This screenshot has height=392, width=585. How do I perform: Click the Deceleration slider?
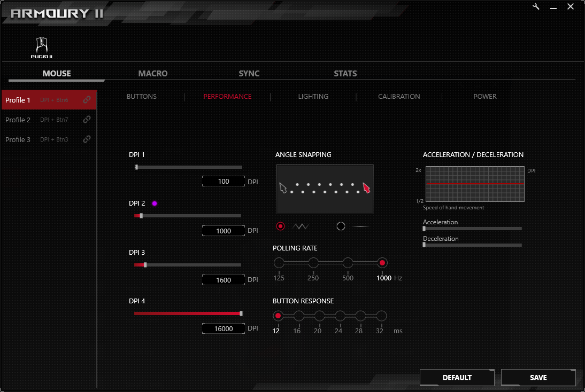click(472, 245)
